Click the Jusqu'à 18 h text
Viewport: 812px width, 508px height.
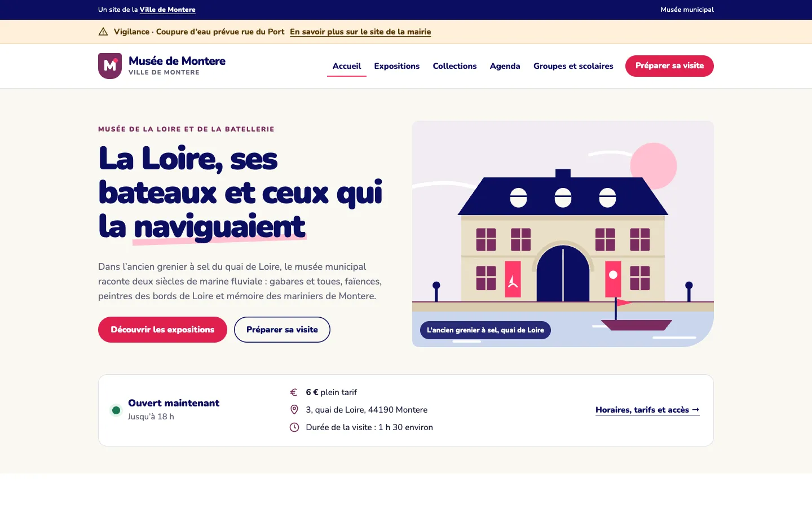(151, 417)
